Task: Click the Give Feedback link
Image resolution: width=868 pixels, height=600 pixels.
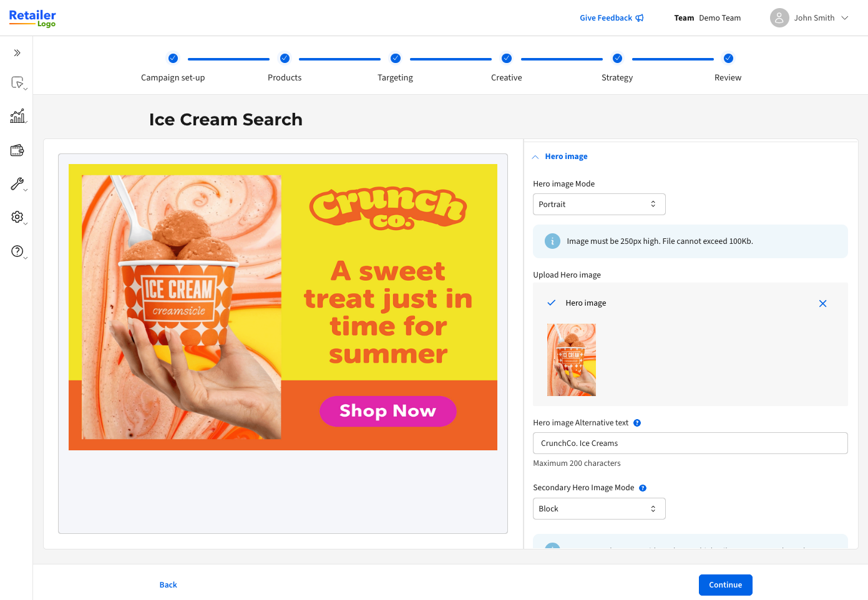Action: (612, 18)
